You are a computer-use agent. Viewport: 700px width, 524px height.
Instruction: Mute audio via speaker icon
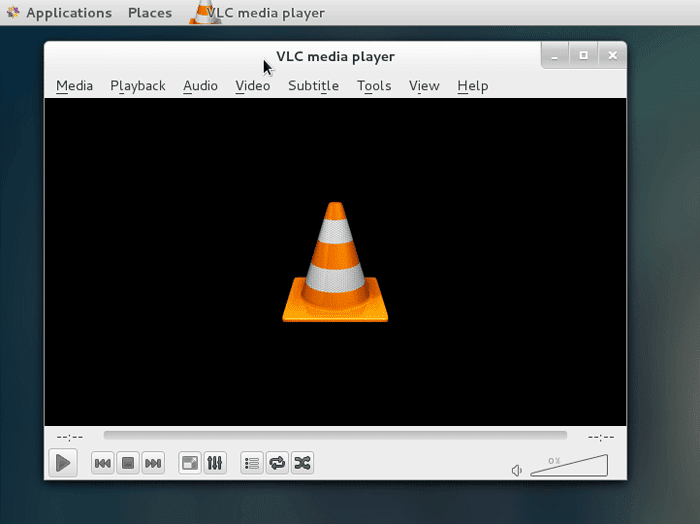(x=517, y=470)
